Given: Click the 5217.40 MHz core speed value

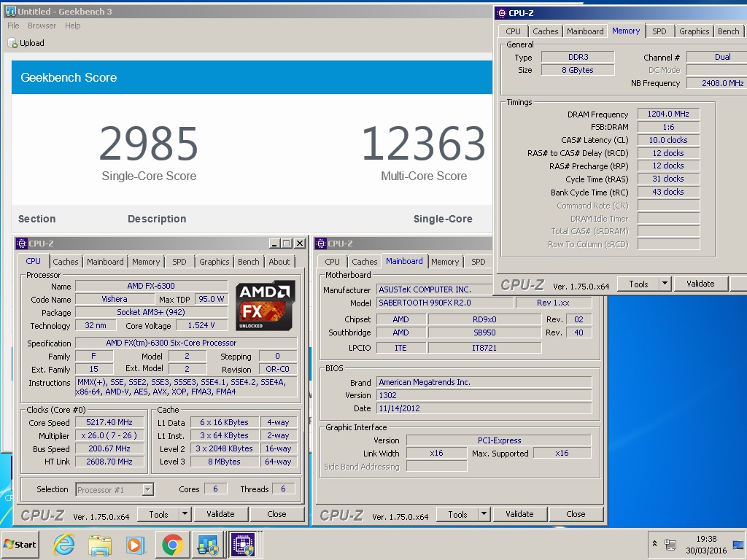Looking at the screenshot, I should [x=109, y=422].
